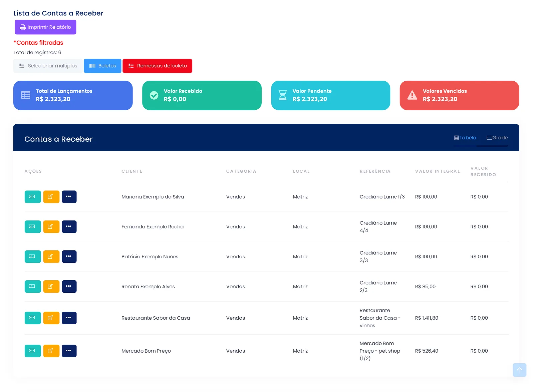
Task: Click receive payment icon for Patrícia Exemplo Nunes
Action: (x=33, y=257)
